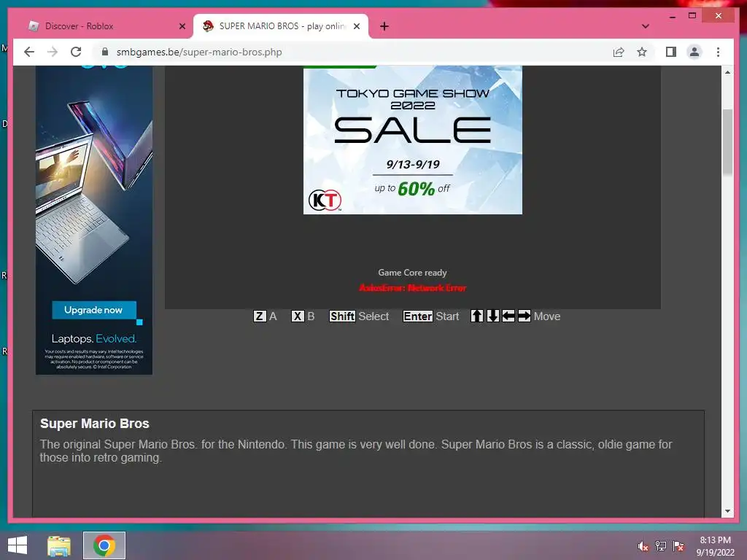Expand the tab search chevron
Image resolution: width=747 pixels, height=560 pixels.
pyautogui.click(x=645, y=26)
